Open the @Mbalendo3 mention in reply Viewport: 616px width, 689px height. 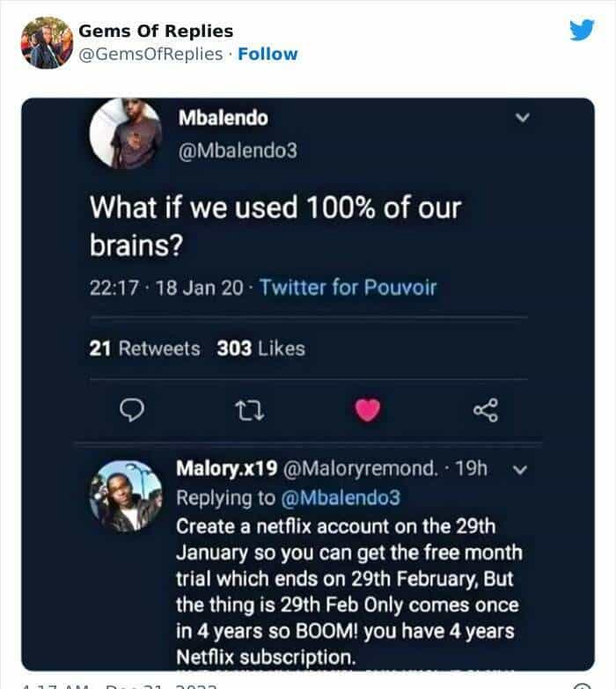340,497
